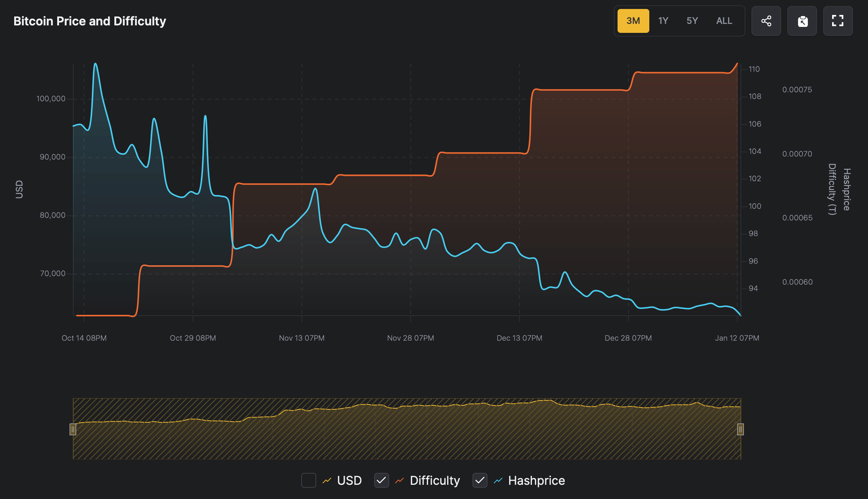Click the 3M tab to filter data

tap(633, 20)
